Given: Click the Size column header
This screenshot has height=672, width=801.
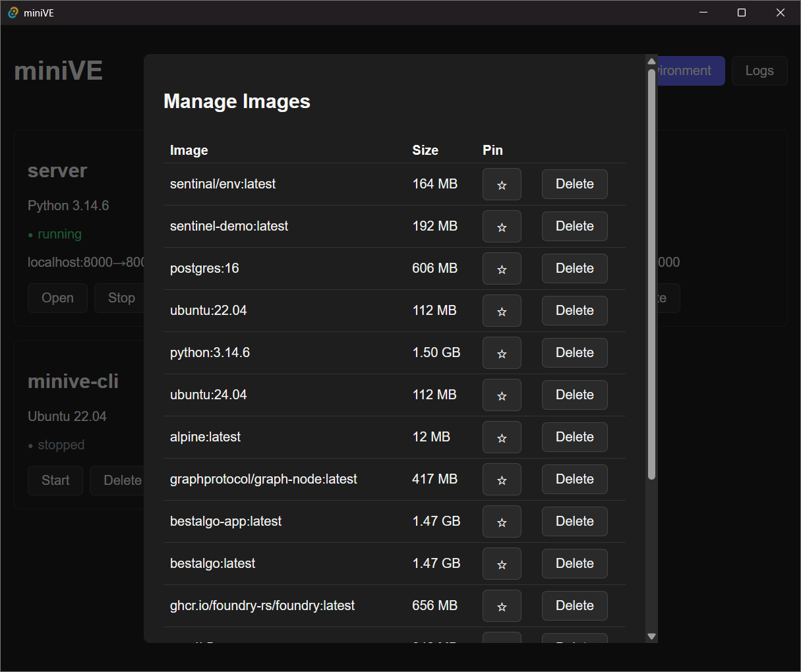Looking at the screenshot, I should 425,150.
